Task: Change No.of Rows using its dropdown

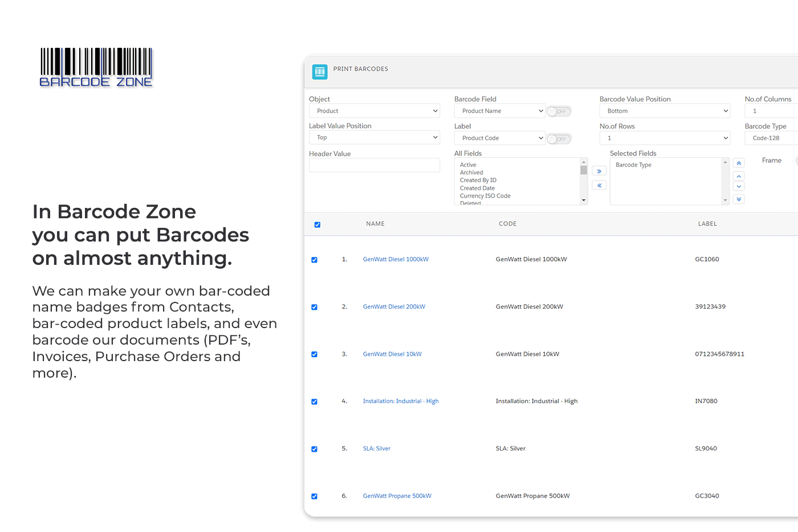Action: (x=665, y=138)
